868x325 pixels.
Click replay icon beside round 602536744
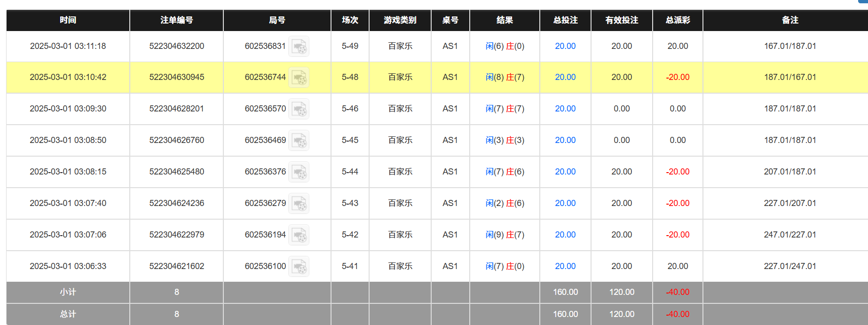[x=299, y=77]
